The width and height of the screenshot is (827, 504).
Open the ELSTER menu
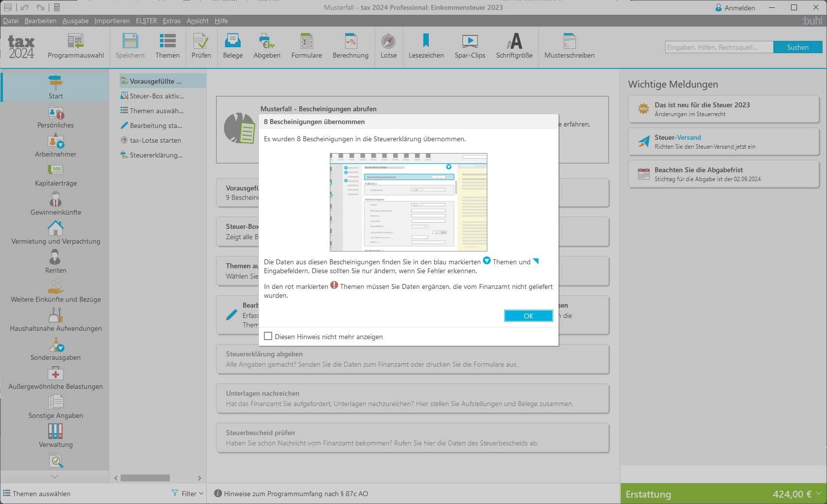pyautogui.click(x=146, y=21)
